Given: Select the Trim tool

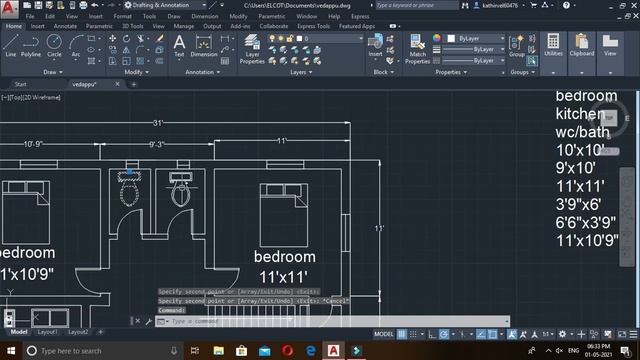Looking at the screenshot, I should [140, 38].
